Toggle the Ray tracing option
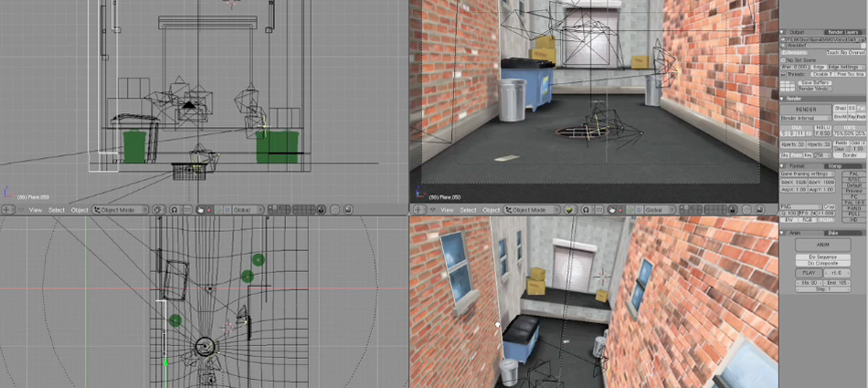 (852, 117)
